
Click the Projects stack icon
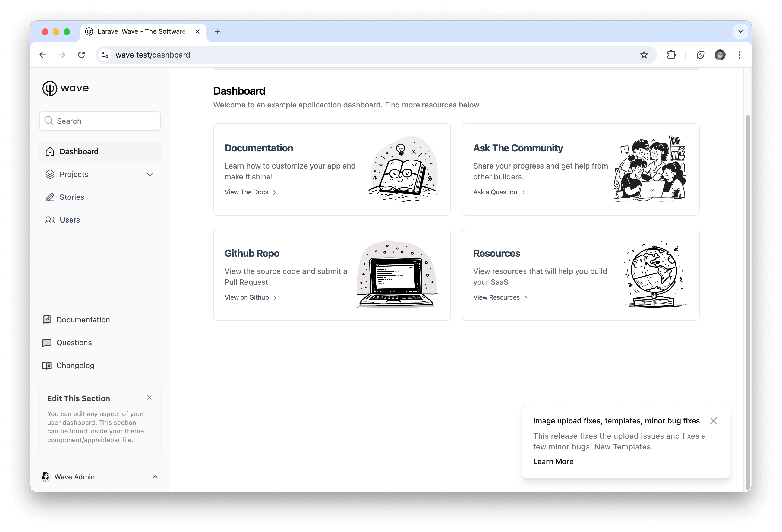click(50, 174)
